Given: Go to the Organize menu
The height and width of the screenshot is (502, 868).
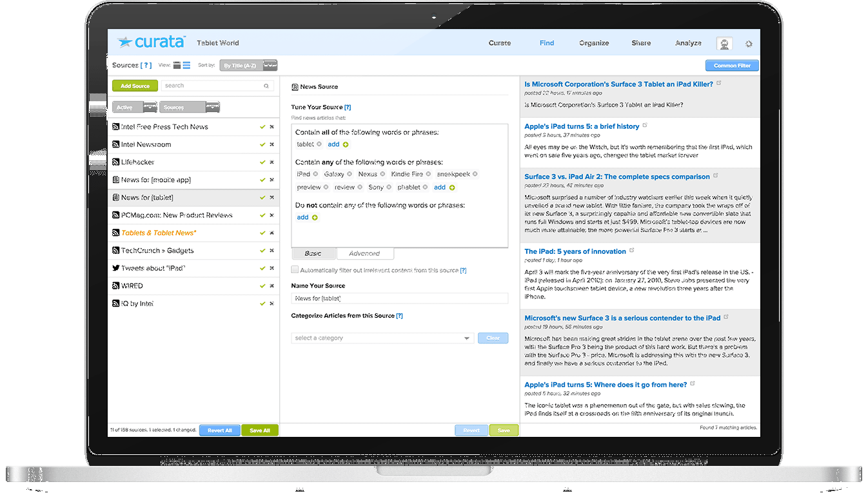Looking at the screenshot, I should click(x=594, y=43).
